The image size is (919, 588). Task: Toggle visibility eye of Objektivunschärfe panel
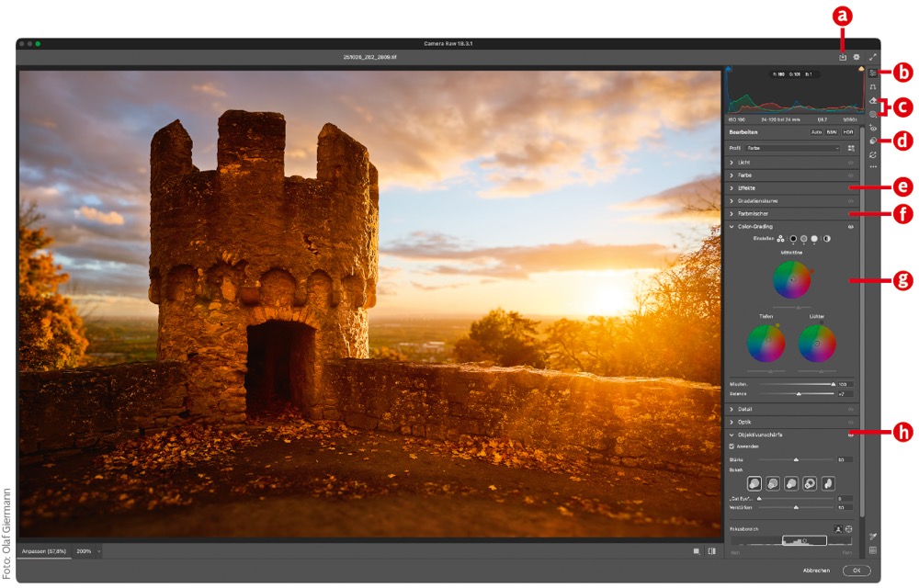850,435
